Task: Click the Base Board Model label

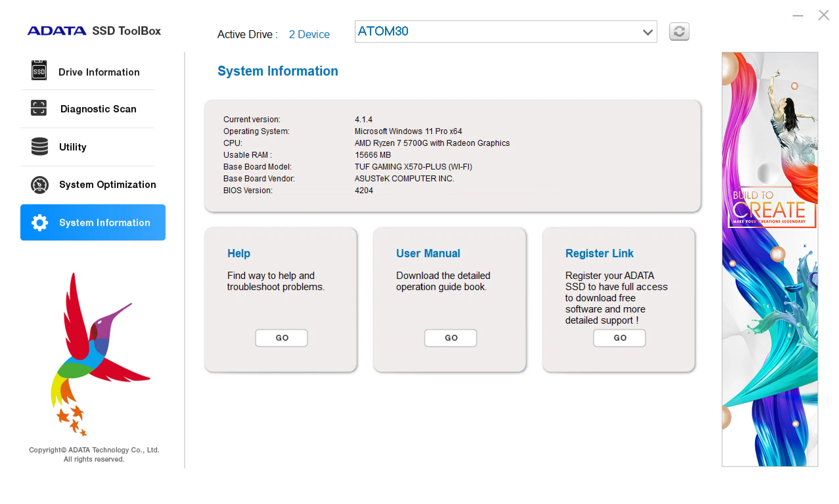Action: click(257, 167)
